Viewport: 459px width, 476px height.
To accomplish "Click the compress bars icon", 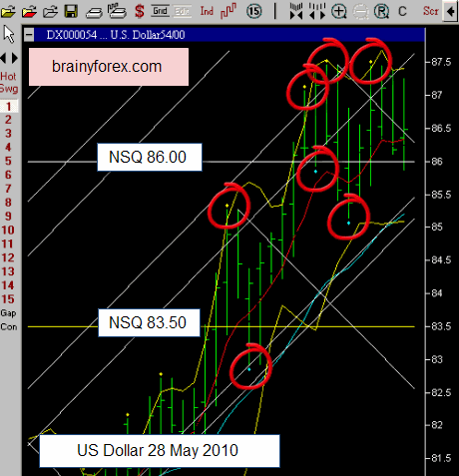I will tap(296, 12).
